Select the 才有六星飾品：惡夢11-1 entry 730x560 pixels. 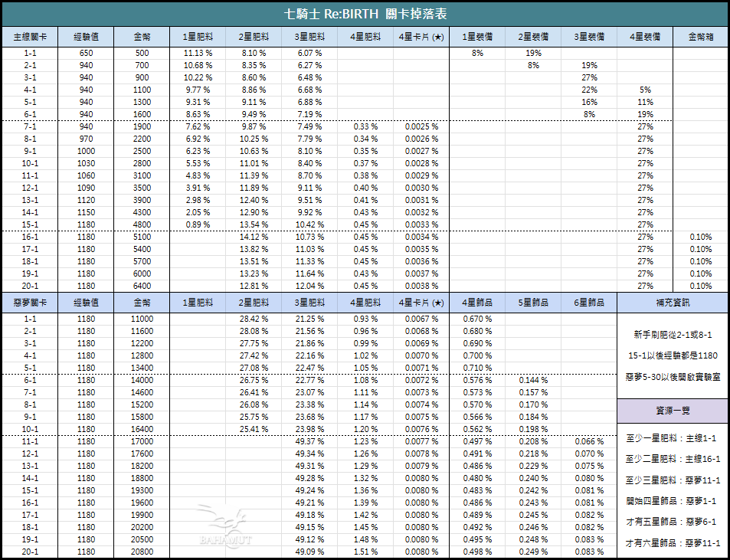coord(673,542)
